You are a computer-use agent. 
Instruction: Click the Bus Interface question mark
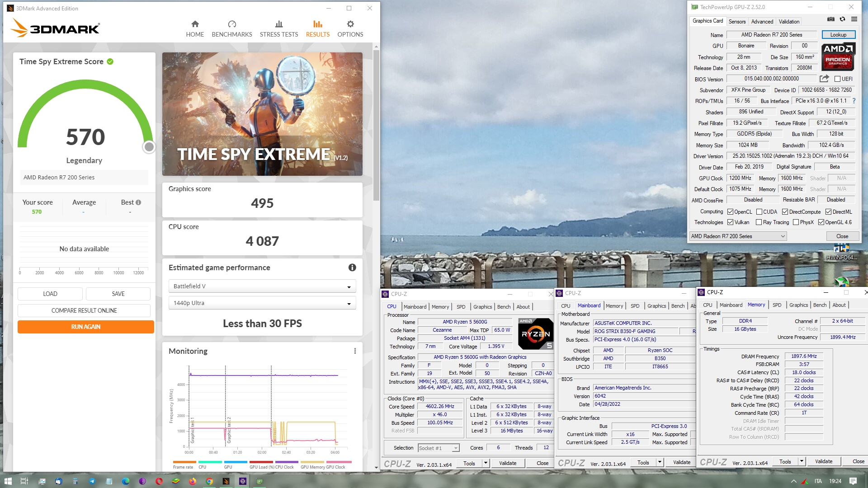(854, 101)
